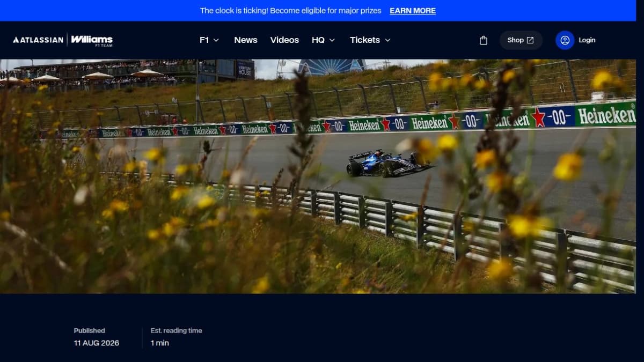Expand the F1 menu chevron
Image resolution: width=644 pixels, height=362 pixels.
click(216, 40)
